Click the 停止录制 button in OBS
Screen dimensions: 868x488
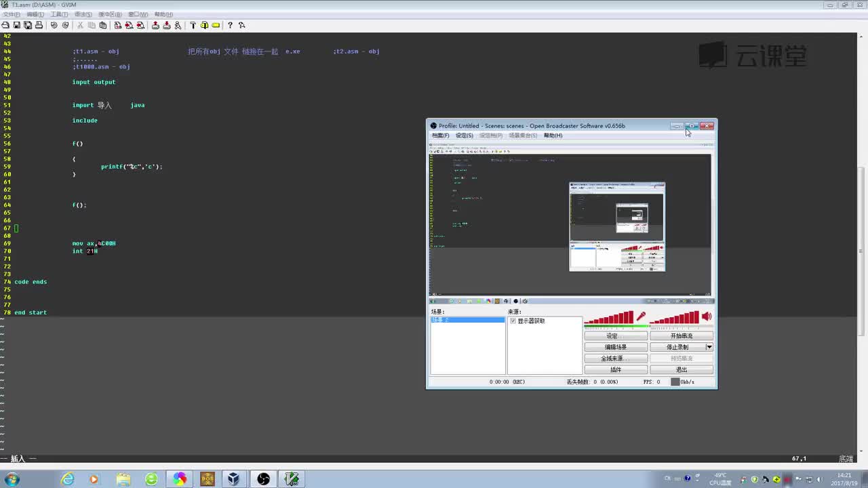(677, 347)
